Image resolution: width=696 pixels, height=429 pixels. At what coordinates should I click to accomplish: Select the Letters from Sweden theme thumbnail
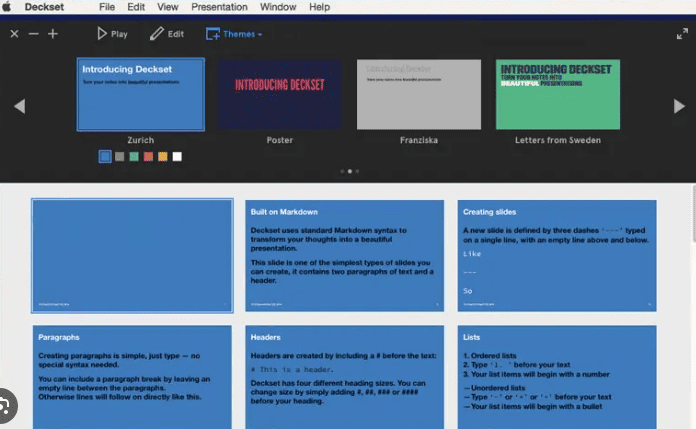click(x=558, y=95)
